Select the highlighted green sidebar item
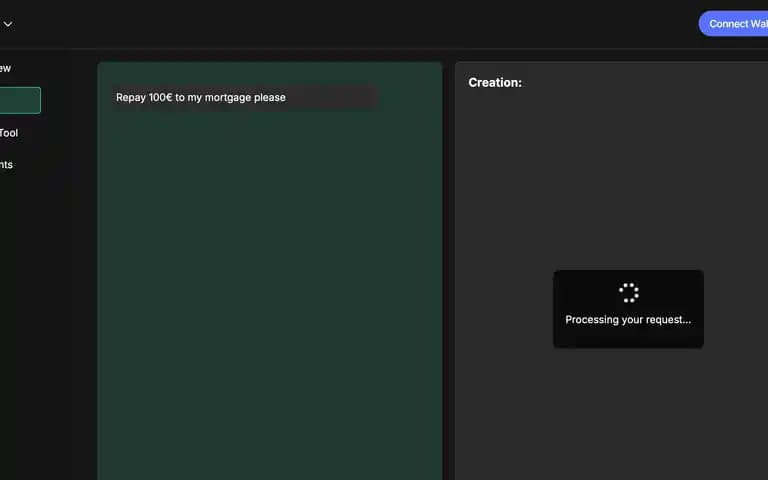This screenshot has width=768, height=480. click(x=20, y=100)
